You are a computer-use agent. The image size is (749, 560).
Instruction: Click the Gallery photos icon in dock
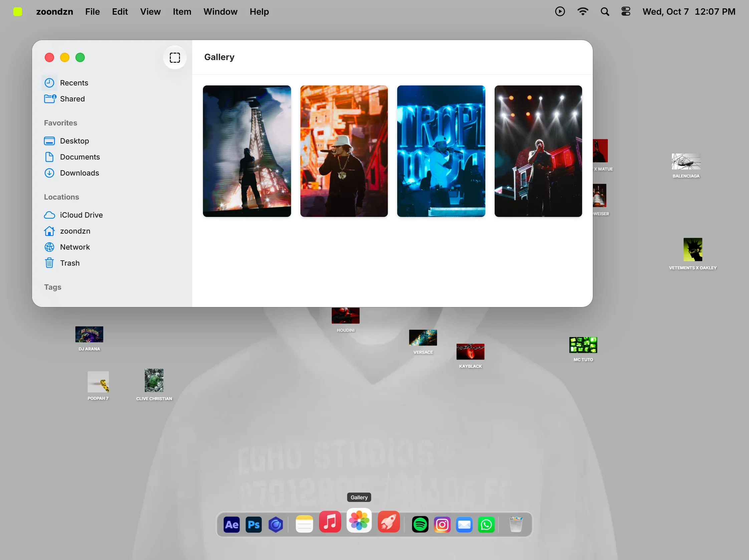[x=359, y=520]
